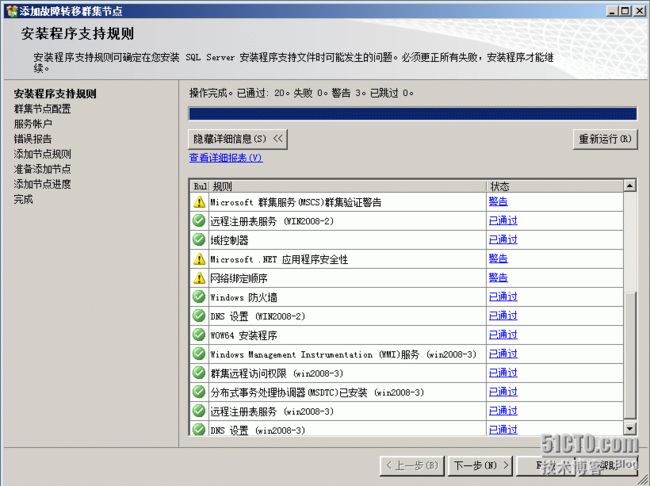This screenshot has height=486, width=650.
Task: Click warning icon next to 网络绑定顺序
Action: [x=199, y=278]
